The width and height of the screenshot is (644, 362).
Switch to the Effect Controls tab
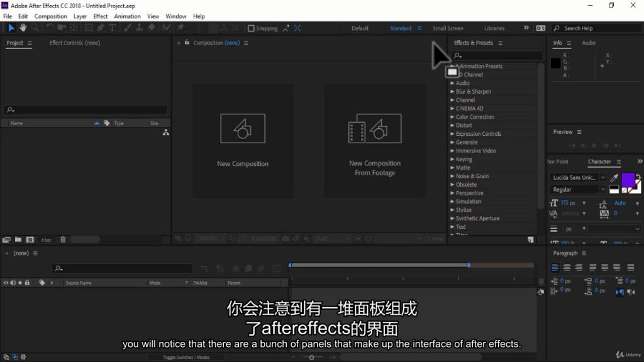coord(75,43)
